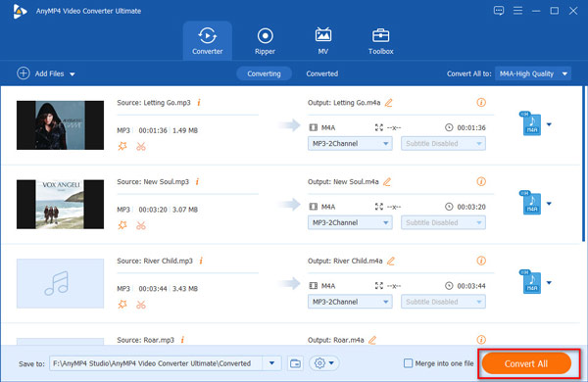This screenshot has width=588, height=382.
Task: Open the MV maker tab
Action: pos(322,41)
